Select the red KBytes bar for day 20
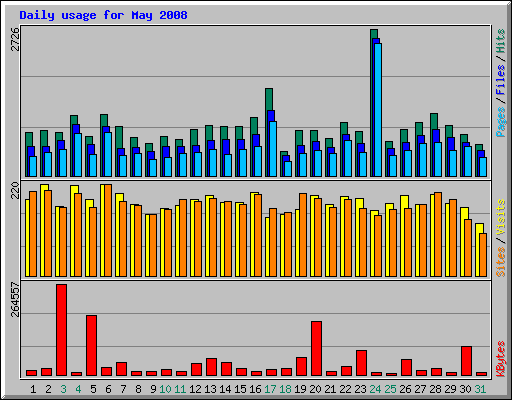 pos(316,349)
